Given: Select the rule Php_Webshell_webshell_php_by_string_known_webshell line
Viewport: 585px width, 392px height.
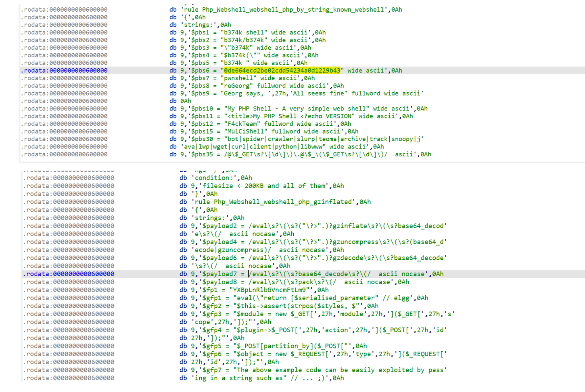Looking at the screenshot, I should (286, 10).
